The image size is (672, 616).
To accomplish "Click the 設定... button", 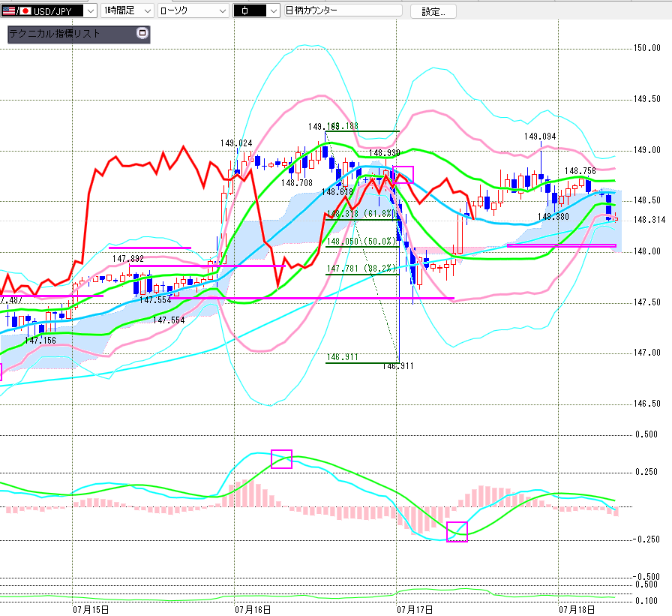I will 433,11.
